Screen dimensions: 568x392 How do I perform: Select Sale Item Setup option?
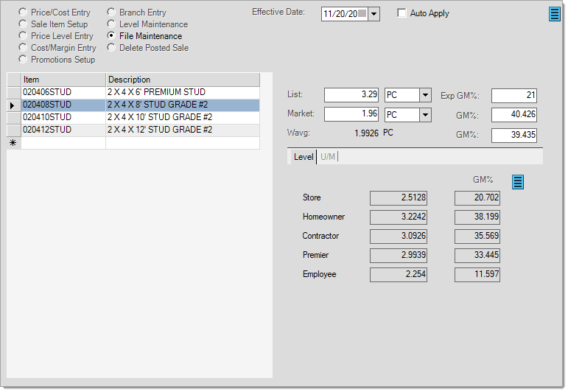click(x=23, y=24)
